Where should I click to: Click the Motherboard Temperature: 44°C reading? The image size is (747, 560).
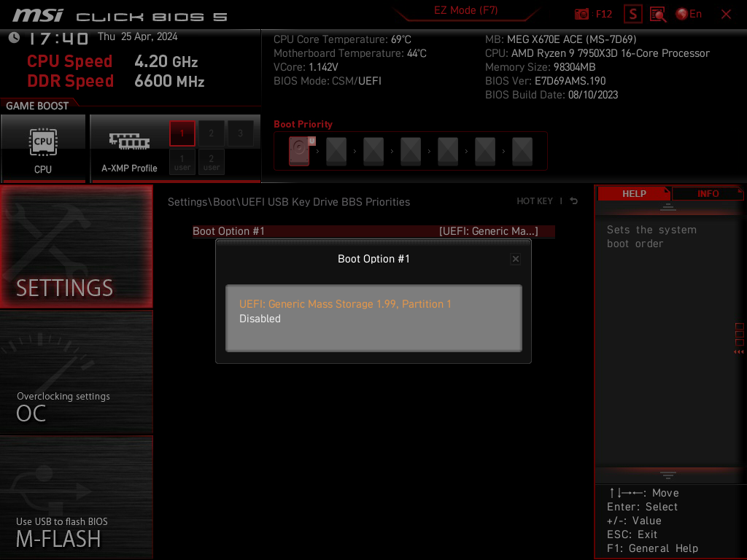(349, 53)
